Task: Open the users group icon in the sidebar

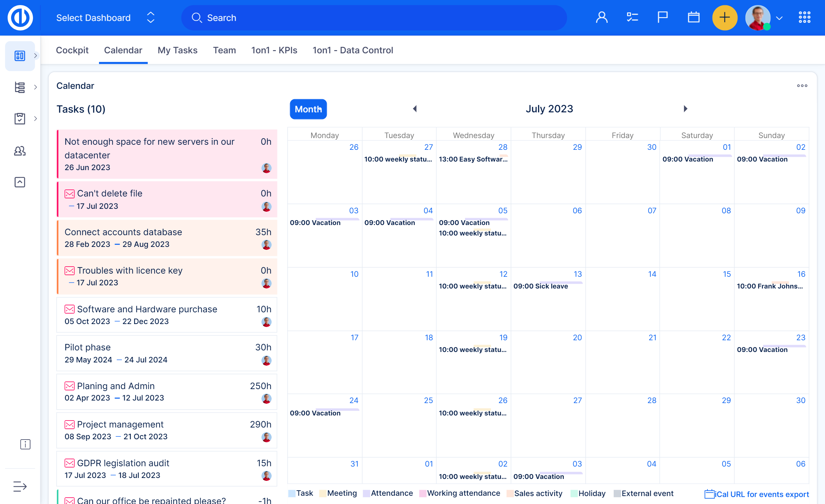Action: pyautogui.click(x=20, y=151)
